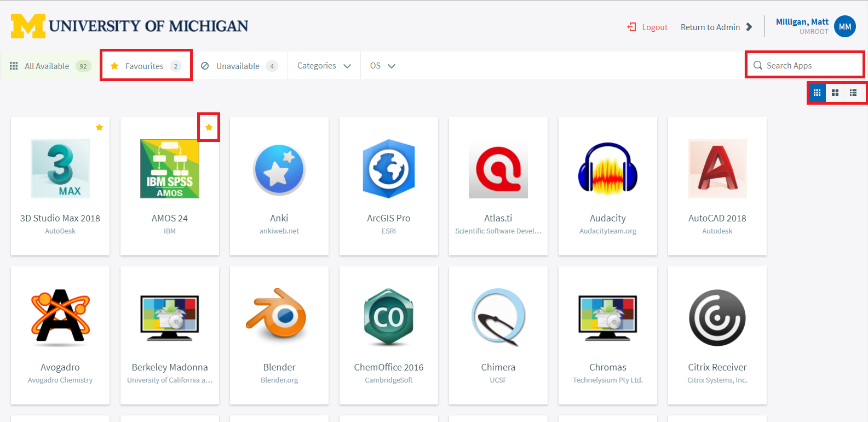The image size is (868, 422).
Task: Click the University of California a… text
Action: click(x=170, y=380)
